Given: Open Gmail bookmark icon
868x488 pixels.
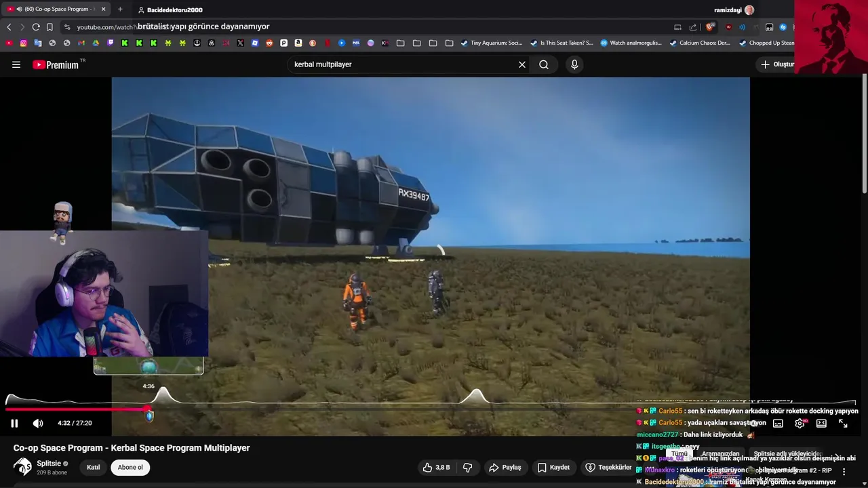Looking at the screenshot, I should click(81, 43).
